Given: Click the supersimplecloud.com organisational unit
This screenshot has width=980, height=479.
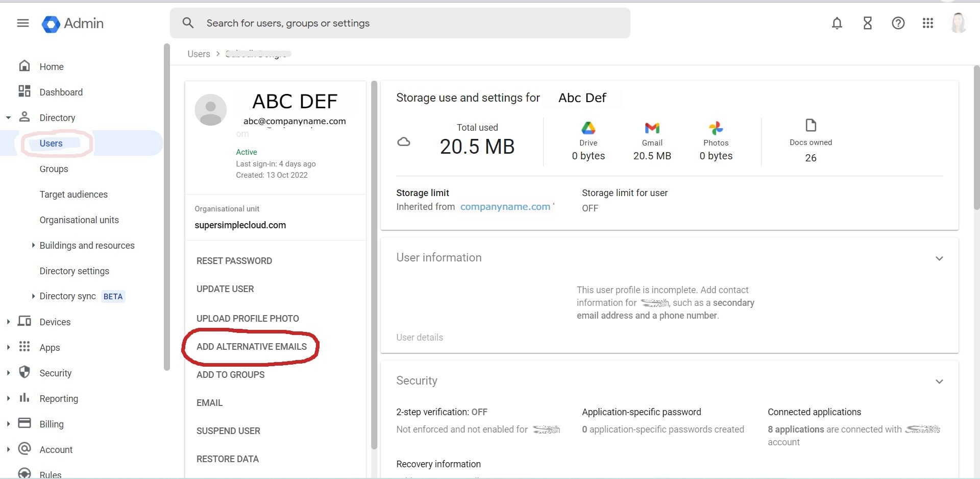Looking at the screenshot, I should 240,225.
